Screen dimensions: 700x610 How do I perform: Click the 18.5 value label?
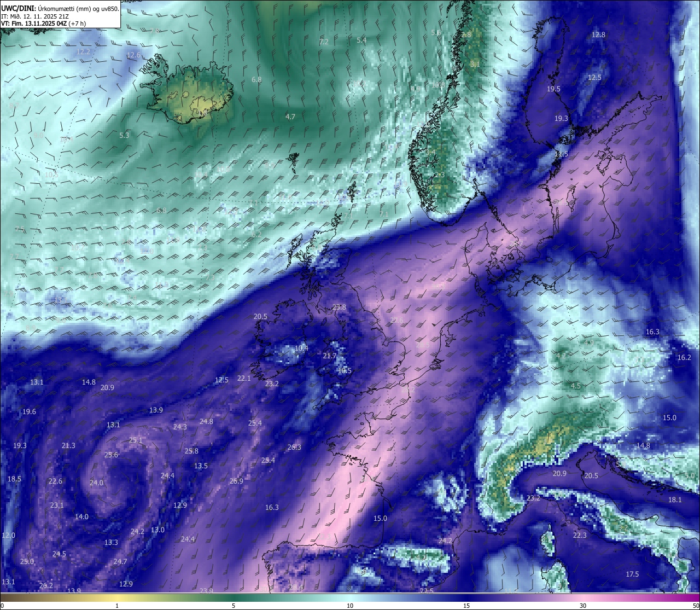point(14,479)
